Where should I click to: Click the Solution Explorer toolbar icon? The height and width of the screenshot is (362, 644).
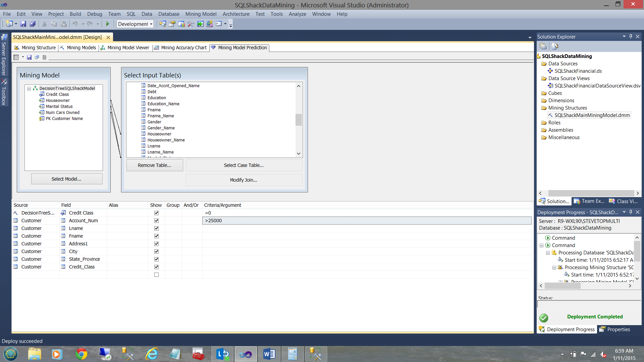coord(163,24)
